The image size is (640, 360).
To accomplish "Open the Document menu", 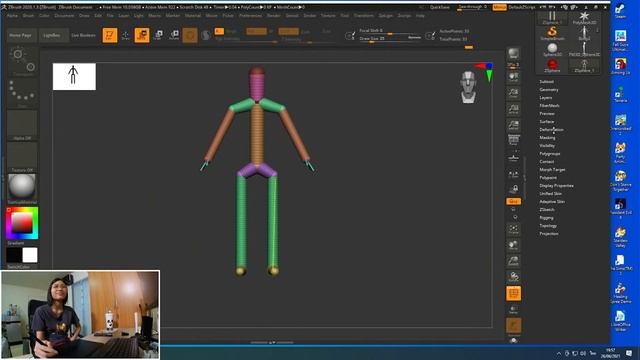I will 64,16.
